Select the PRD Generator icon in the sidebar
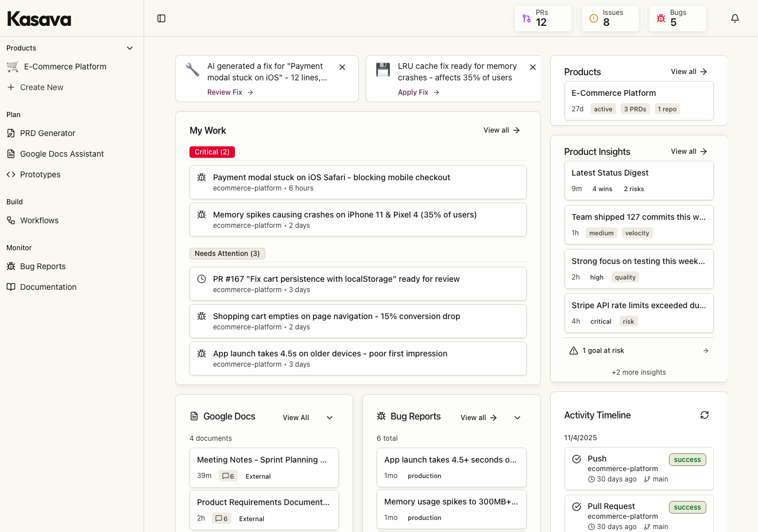Viewport: 758px width, 532px height. (11, 133)
